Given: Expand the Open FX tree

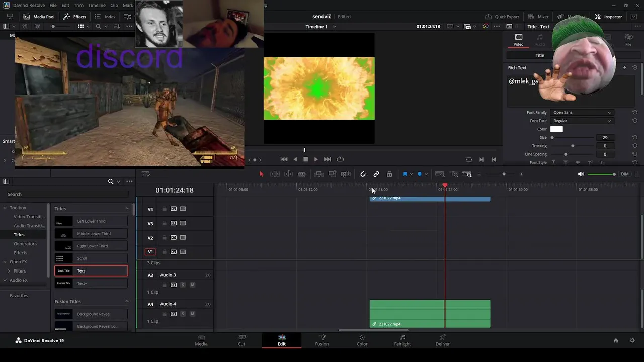Looking at the screenshot, I should coord(5,262).
